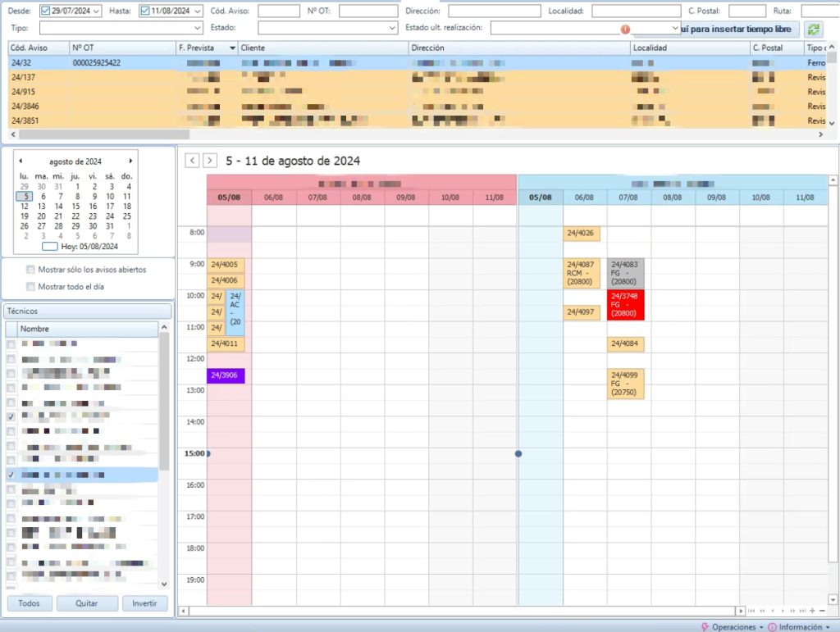The height and width of the screenshot is (632, 840).
Task: Click the minus zoom icon in scheduler
Action: [x=822, y=611]
